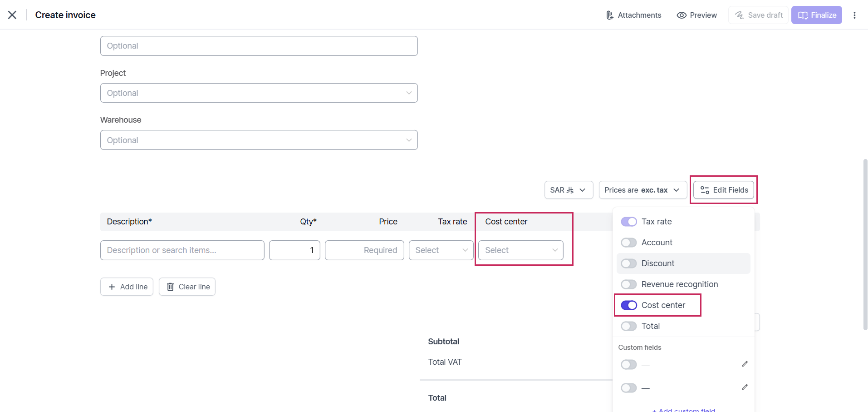Open the Tax rate Select dropdown
Screen dimensions: 868x412
click(441, 250)
